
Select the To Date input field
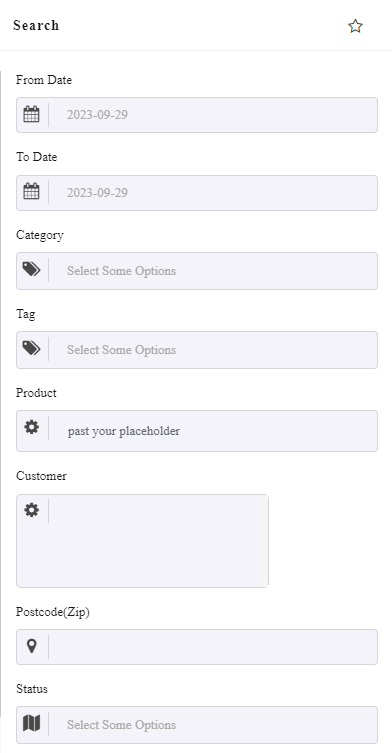pos(212,193)
